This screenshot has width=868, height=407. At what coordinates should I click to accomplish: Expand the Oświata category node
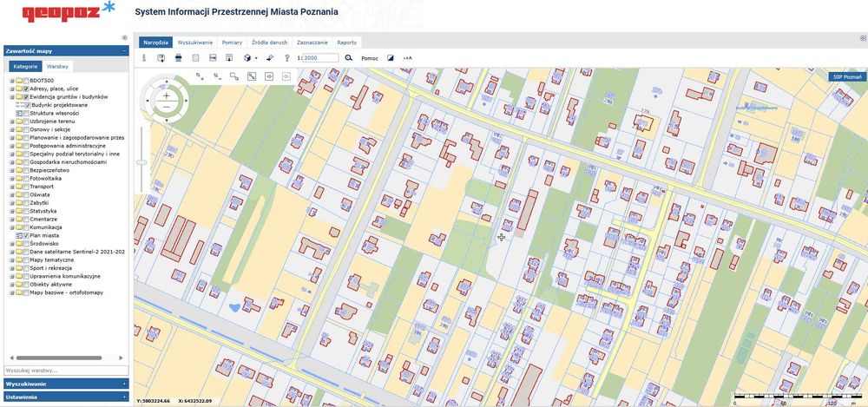click(x=12, y=195)
